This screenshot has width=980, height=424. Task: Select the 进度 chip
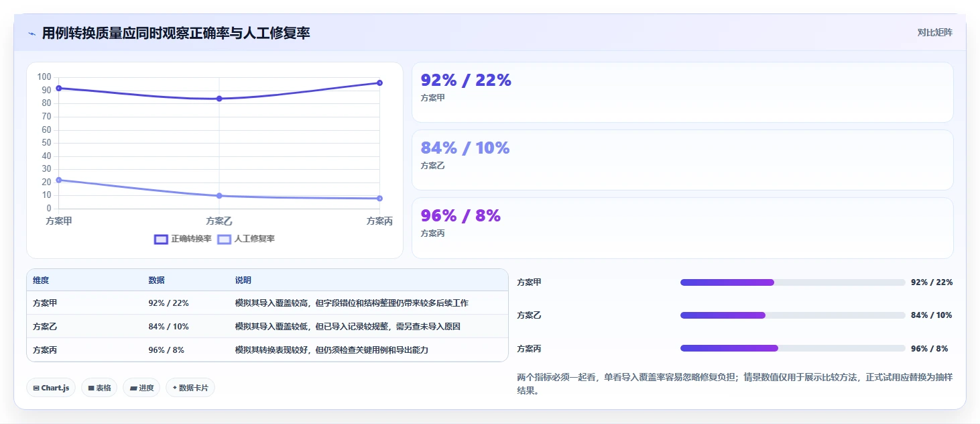[x=141, y=388]
